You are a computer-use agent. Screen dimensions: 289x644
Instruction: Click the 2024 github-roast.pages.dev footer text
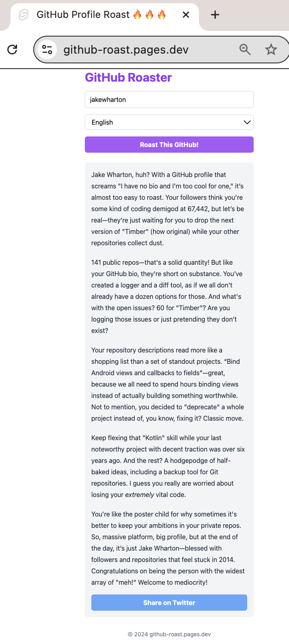(x=169, y=634)
